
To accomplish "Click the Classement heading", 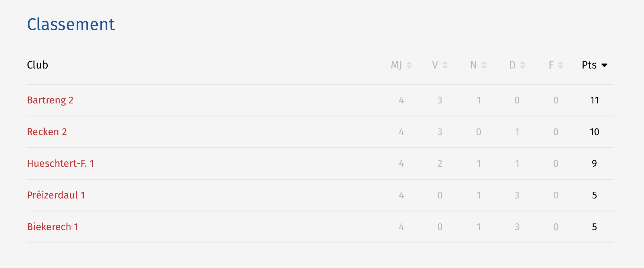I will click(71, 24).
